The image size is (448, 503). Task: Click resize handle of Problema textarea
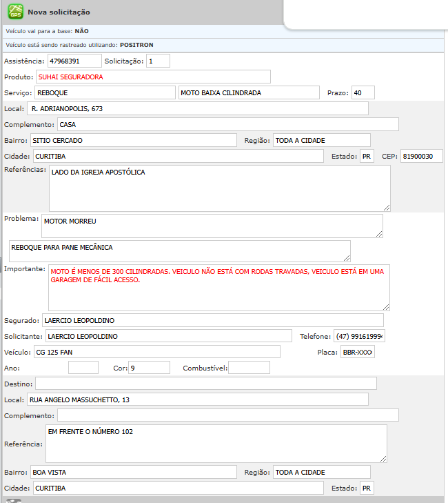[379, 234]
